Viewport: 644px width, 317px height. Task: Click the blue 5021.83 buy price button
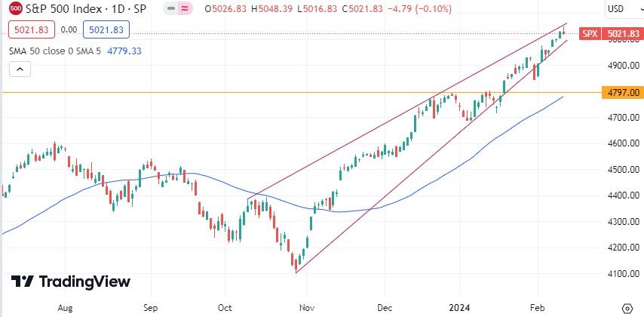pyautogui.click(x=106, y=30)
